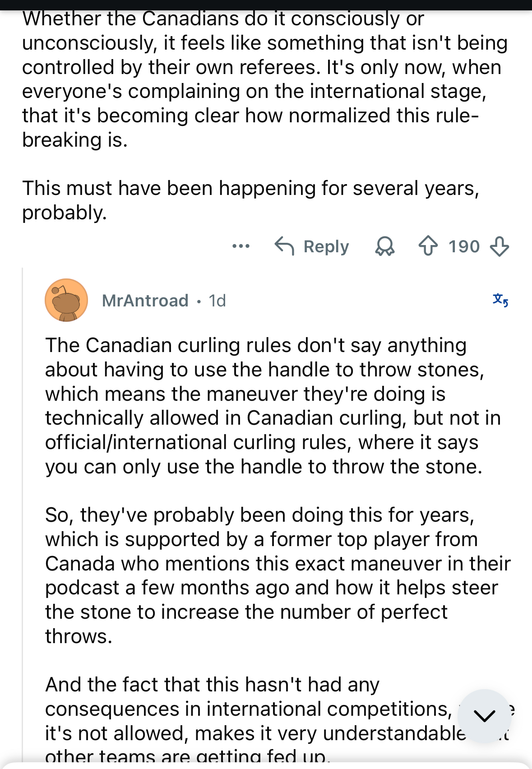Tap the white bottom sheet edge
The width and height of the screenshot is (532, 769).
[266, 765]
